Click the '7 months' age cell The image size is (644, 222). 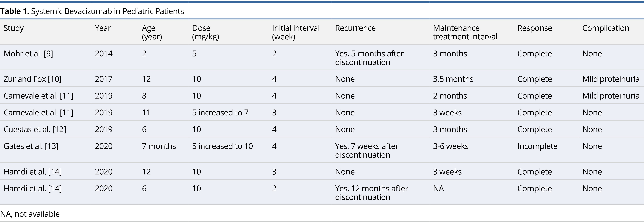(x=159, y=146)
